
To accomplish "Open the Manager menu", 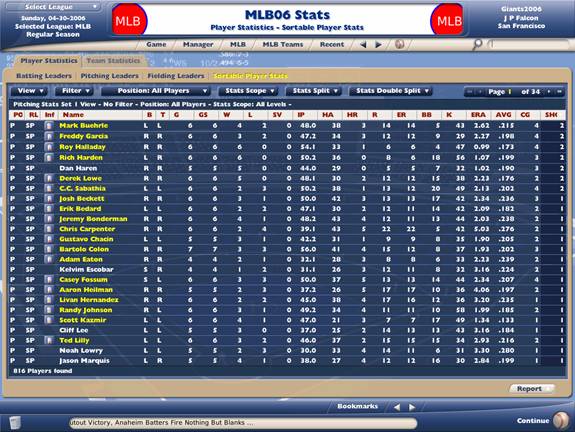I will coord(198,44).
